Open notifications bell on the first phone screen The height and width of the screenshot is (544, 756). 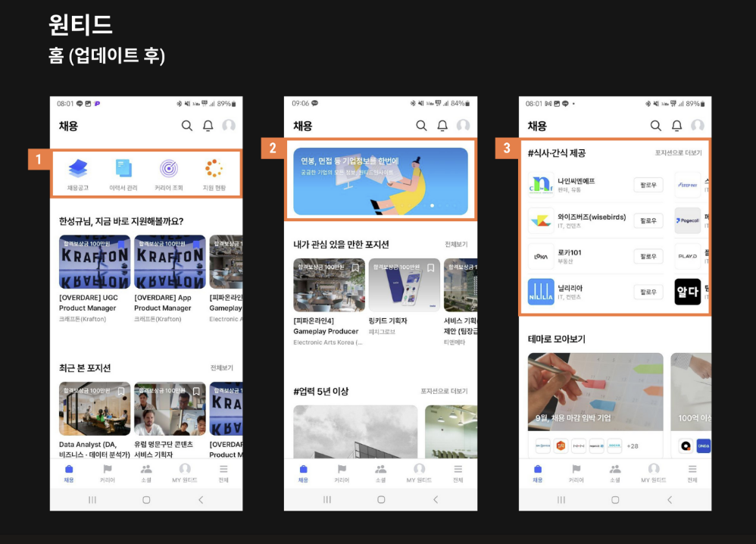208,126
